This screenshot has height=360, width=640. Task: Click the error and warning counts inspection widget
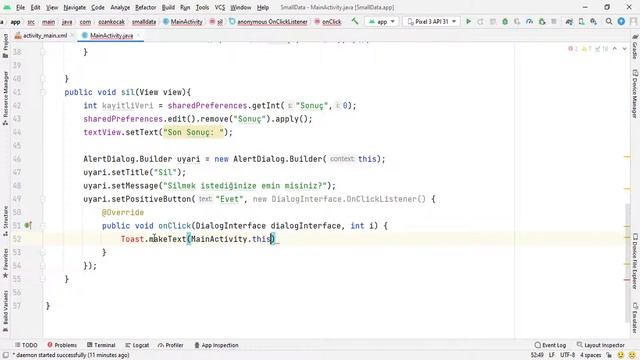(x=588, y=49)
